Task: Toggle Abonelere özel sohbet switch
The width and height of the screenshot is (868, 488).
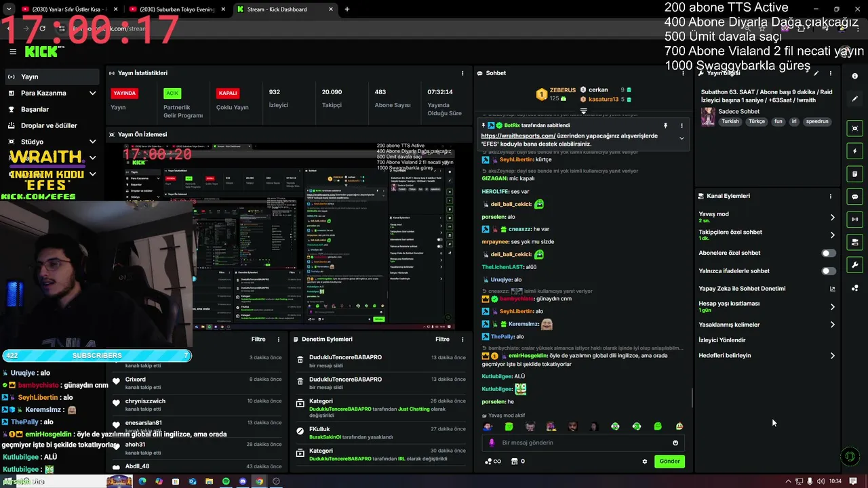Action: [x=829, y=253]
